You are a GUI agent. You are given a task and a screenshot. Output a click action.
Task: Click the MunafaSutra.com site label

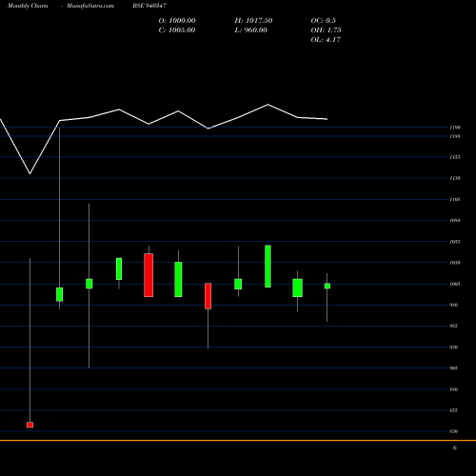[x=90, y=6]
